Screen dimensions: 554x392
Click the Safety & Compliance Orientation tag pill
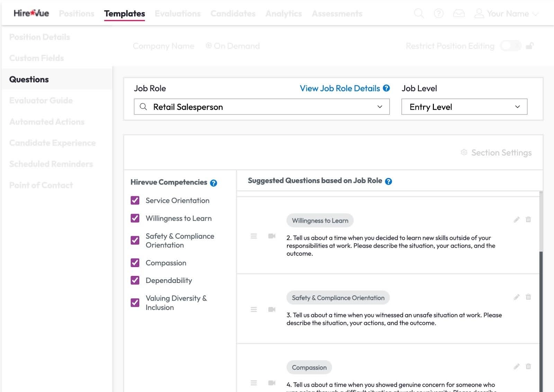click(x=338, y=298)
